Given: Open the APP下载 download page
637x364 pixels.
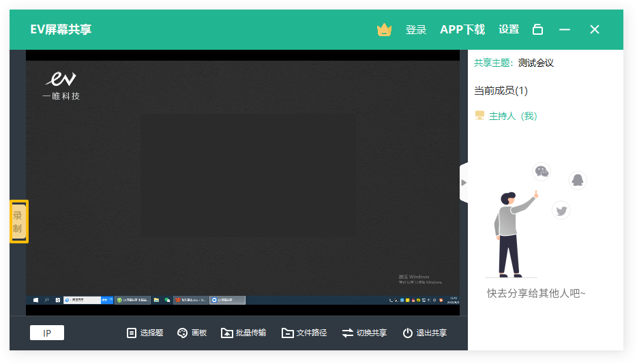Looking at the screenshot, I should [462, 29].
